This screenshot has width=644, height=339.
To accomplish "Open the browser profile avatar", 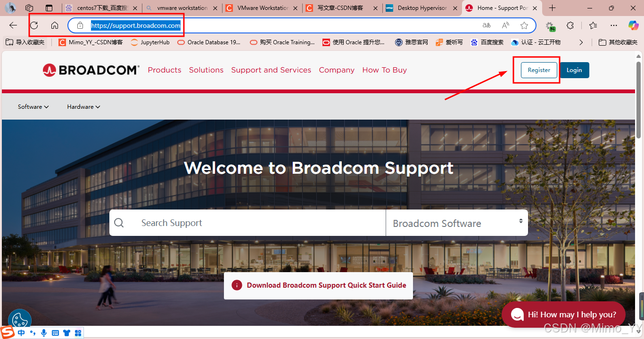I will (10, 8).
